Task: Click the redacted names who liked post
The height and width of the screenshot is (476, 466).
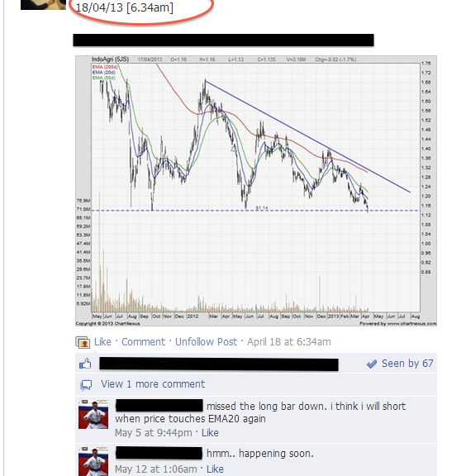Action: point(219,364)
